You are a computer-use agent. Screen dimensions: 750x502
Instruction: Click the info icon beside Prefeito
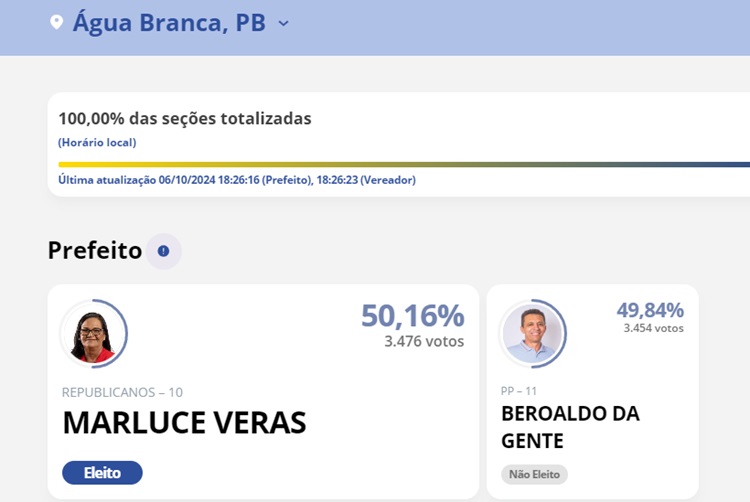tap(163, 251)
